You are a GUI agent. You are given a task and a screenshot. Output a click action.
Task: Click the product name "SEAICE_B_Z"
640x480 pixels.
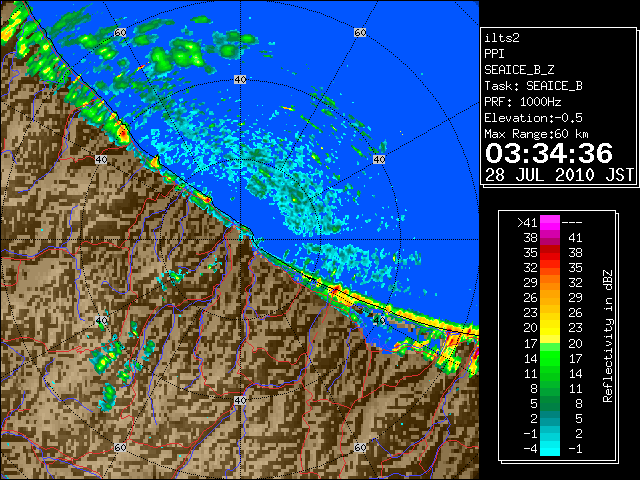tap(519, 70)
